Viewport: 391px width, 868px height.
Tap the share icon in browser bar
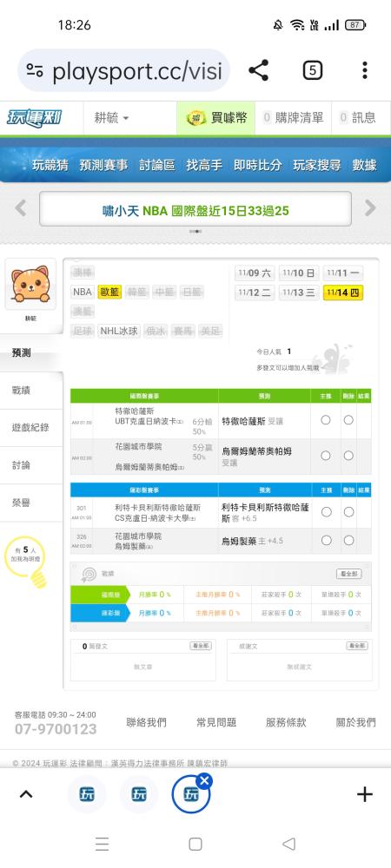coord(258,71)
